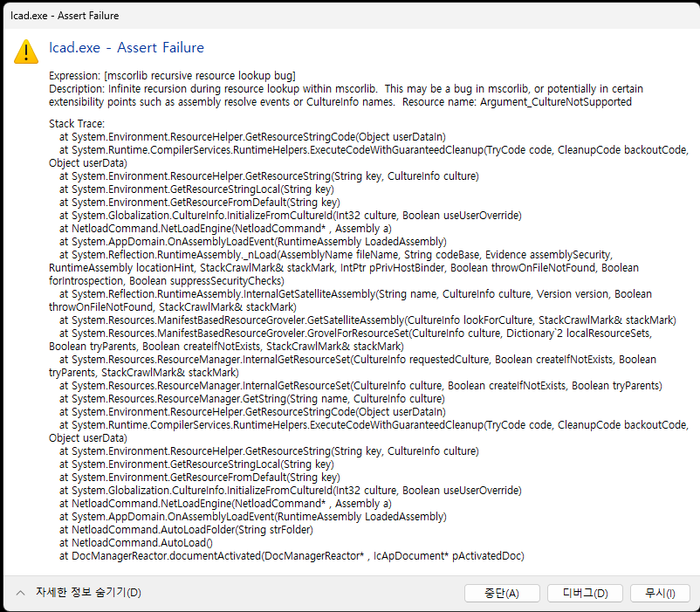
Task: Hide detailed information using the arrow control
Action: tap(19, 592)
